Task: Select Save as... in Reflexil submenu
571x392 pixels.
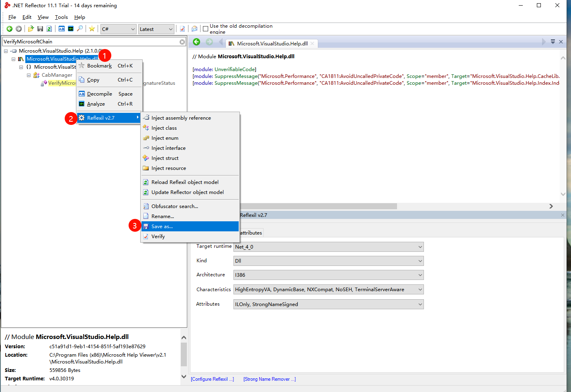Action: [190, 227]
